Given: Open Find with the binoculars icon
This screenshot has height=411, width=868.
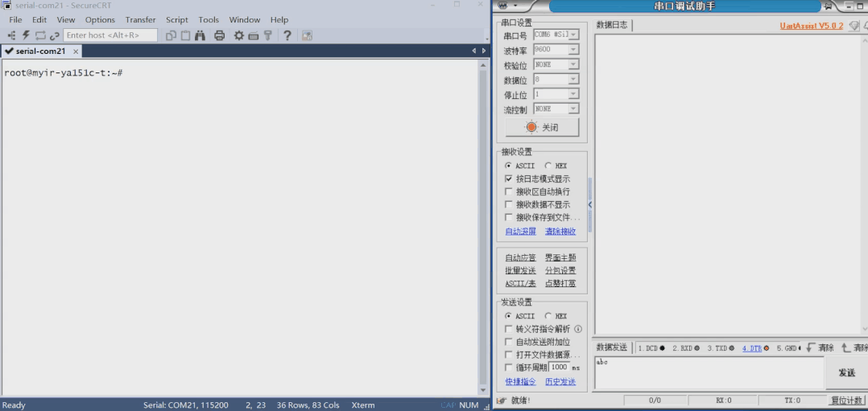Looking at the screenshot, I should click(x=200, y=35).
